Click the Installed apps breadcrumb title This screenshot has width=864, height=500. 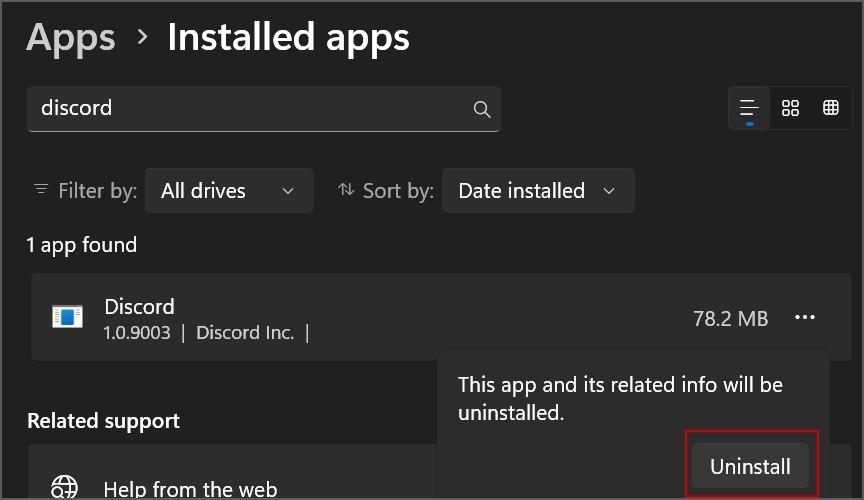tap(288, 37)
